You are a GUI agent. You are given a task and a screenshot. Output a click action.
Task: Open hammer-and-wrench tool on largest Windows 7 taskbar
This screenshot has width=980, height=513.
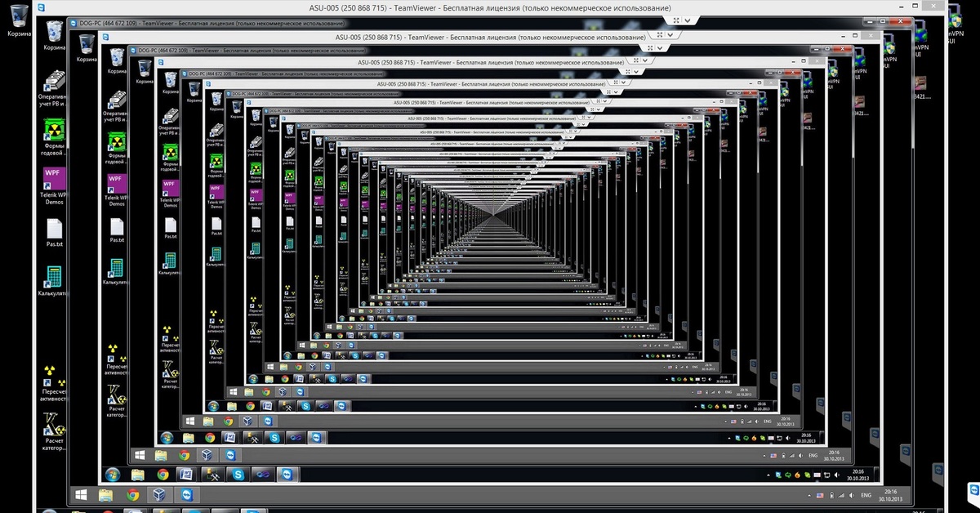(212, 475)
